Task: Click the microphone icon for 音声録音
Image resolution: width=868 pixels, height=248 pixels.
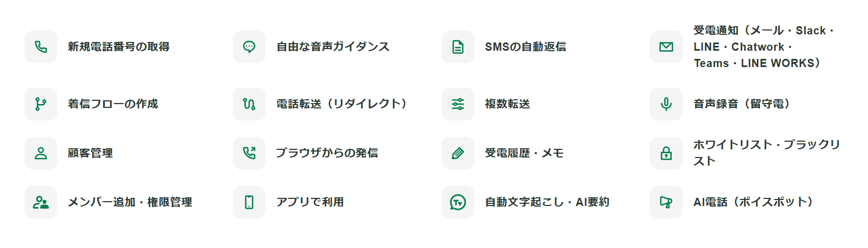Action: click(666, 104)
